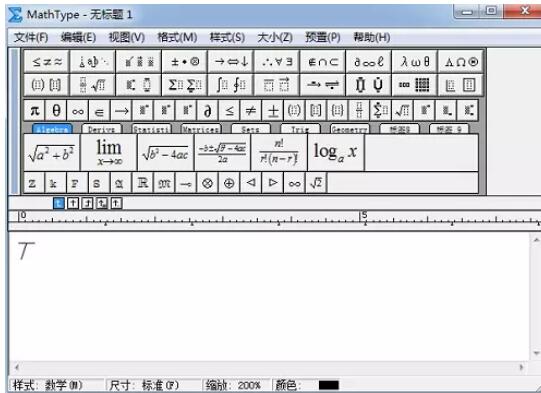The height and width of the screenshot is (393, 541).
Task: Open the matrix templates palette
Action: coord(415,85)
